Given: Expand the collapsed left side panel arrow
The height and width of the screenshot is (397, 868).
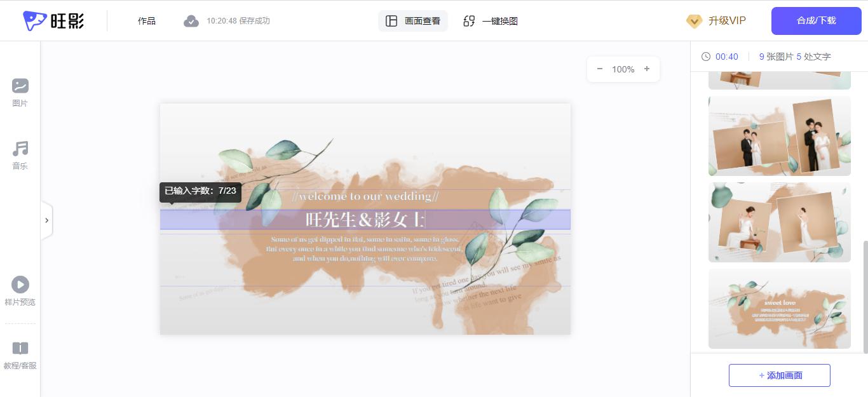Looking at the screenshot, I should [x=47, y=220].
